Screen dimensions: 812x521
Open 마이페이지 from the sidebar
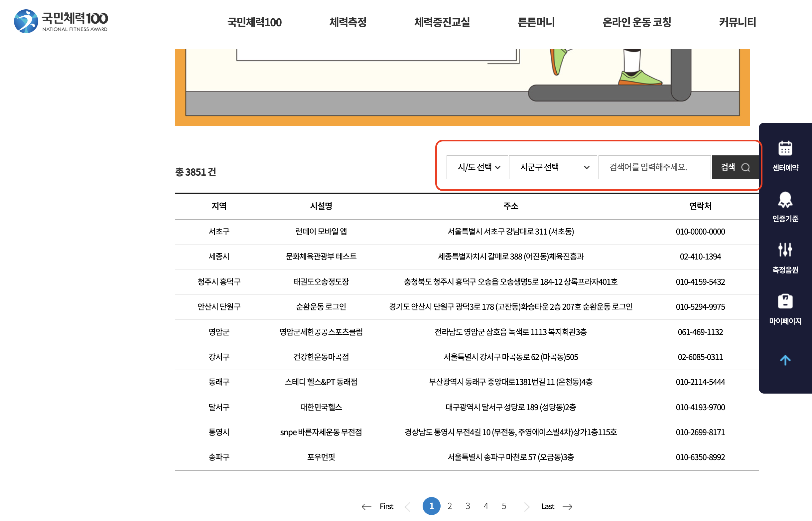pos(785,303)
